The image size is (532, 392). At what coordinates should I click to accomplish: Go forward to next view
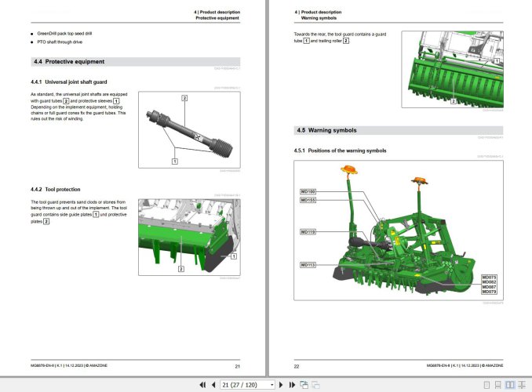(315, 385)
